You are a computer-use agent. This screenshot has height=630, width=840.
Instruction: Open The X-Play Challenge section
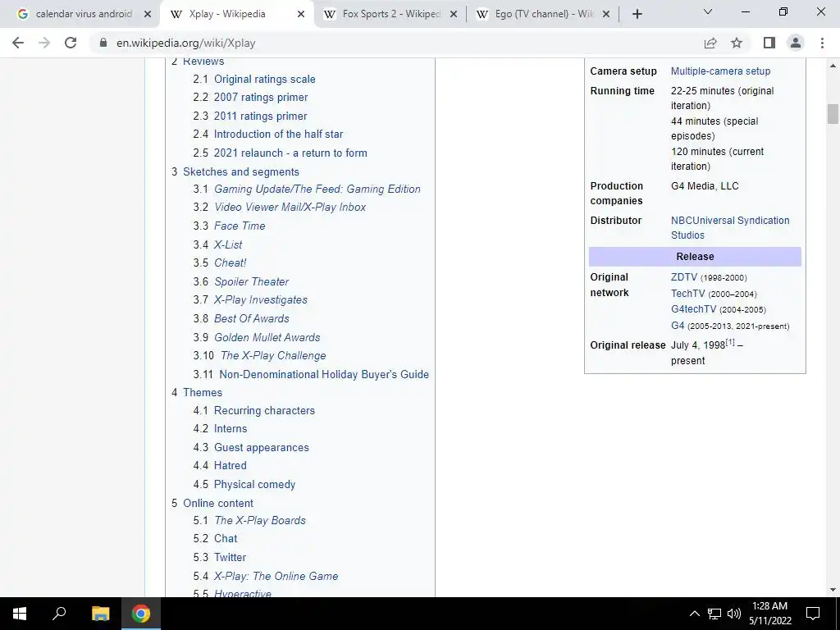[x=273, y=356]
